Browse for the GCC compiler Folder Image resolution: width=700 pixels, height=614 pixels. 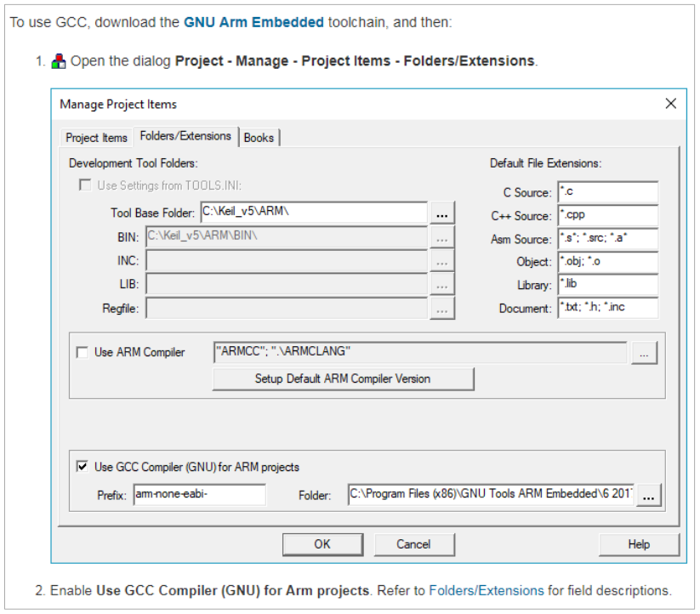coord(649,495)
